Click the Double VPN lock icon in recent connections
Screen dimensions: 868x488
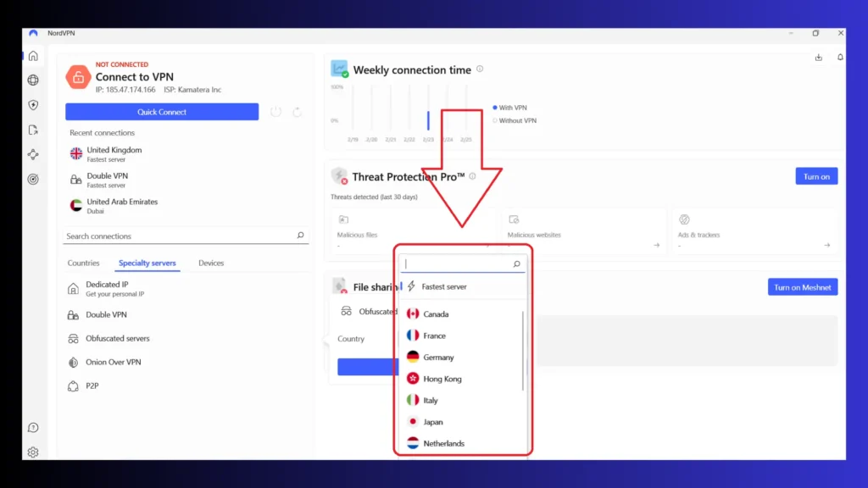coord(75,180)
